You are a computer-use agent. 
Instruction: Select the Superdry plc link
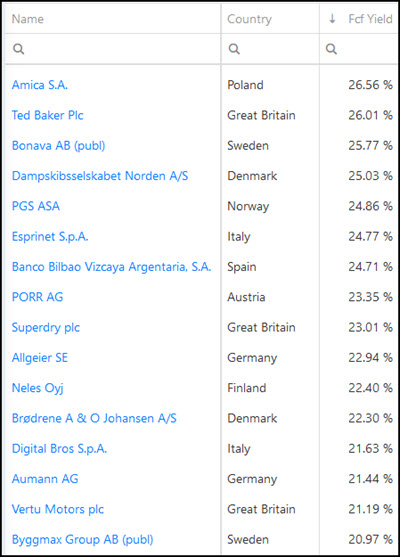click(x=46, y=328)
